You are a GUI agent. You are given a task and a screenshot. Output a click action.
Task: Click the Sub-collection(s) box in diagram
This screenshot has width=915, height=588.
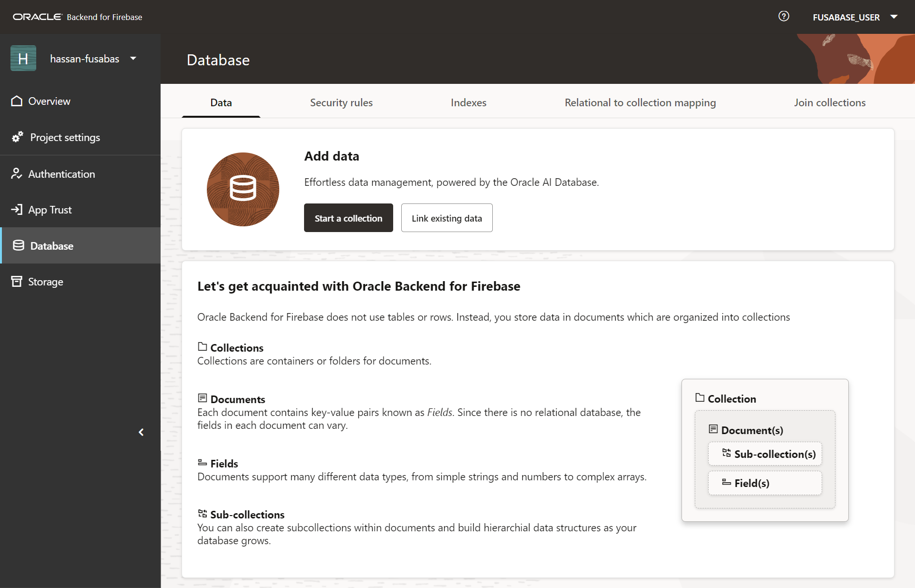point(765,454)
